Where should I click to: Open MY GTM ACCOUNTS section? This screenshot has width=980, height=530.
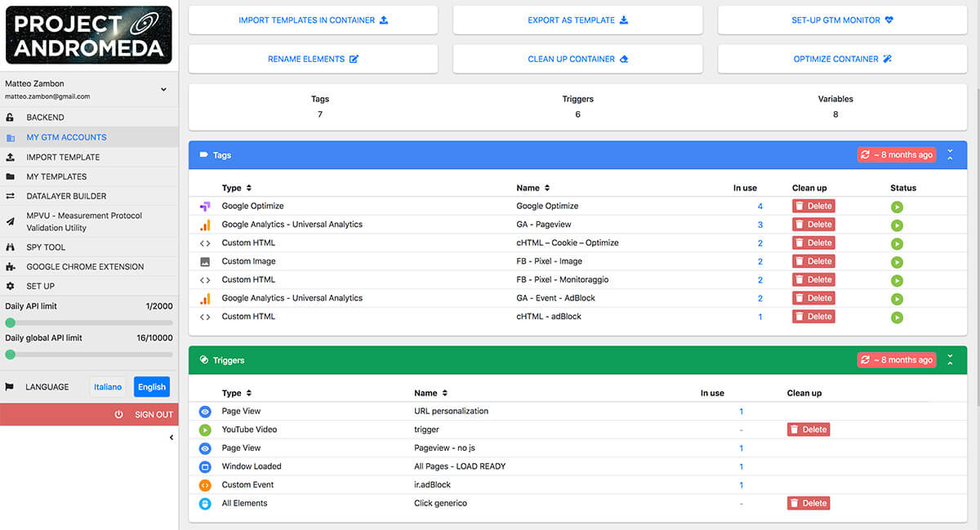coord(89,137)
